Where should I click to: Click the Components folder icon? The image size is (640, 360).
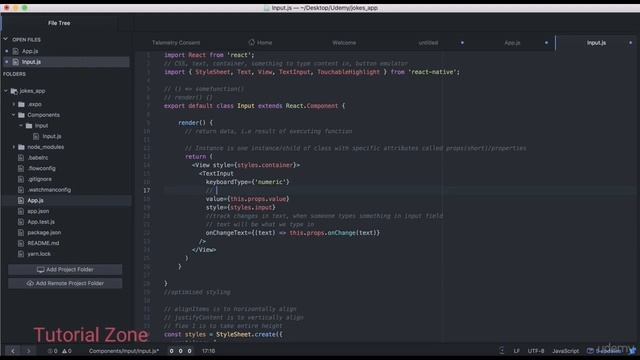click(x=22, y=115)
